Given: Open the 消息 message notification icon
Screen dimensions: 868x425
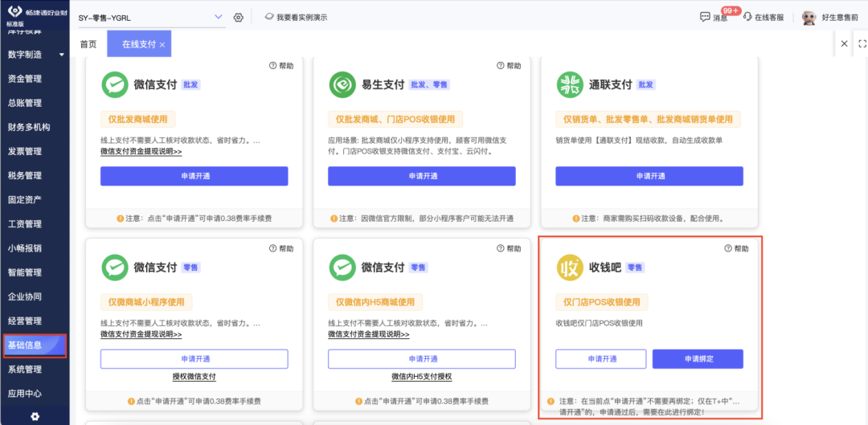Looking at the screenshot, I should [706, 17].
